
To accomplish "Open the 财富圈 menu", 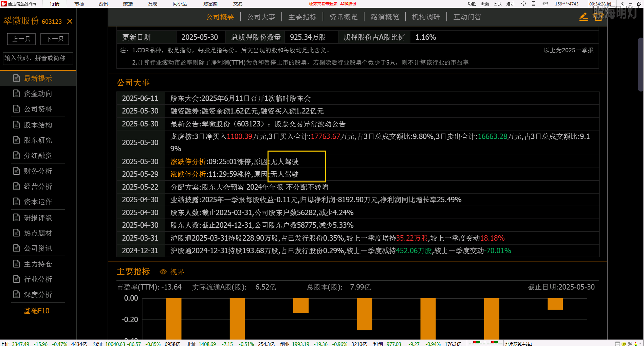I will (x=210, y=4).
